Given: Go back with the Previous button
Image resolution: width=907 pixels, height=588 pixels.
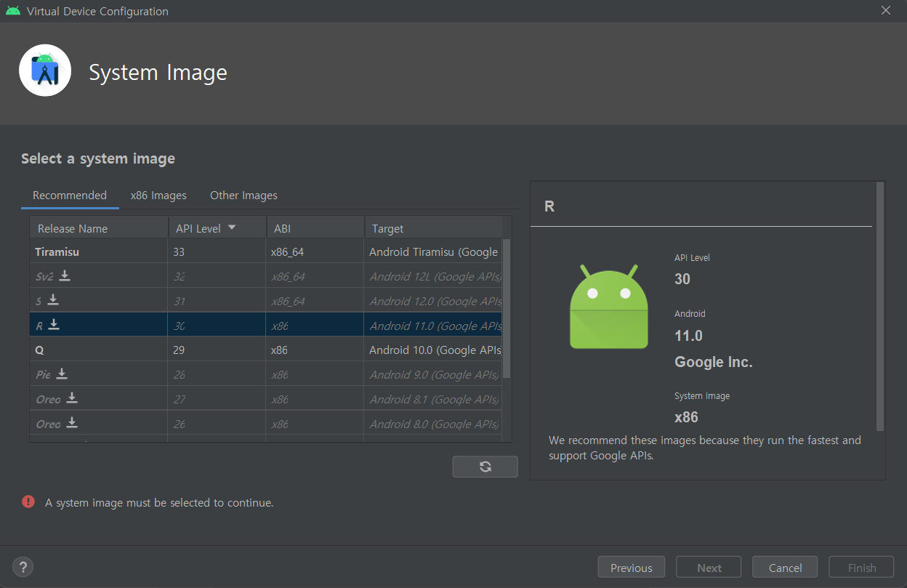Looking at the screenshot, I should (631, 568).
